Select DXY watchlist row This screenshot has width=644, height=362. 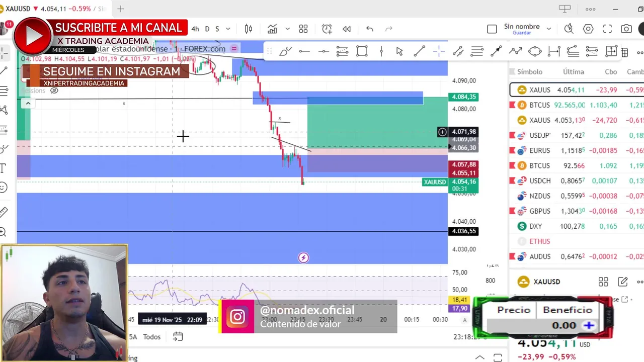coord(576,226)
